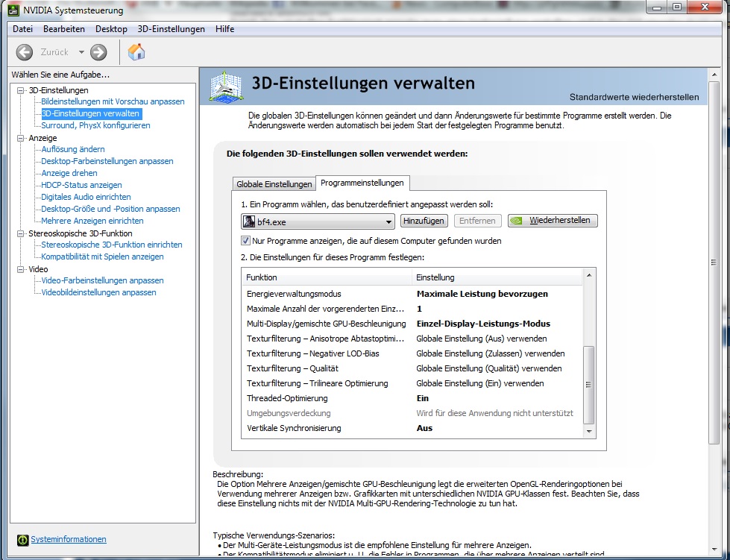Screen dimensions: 730x560
Task: Open the bf4.exe program dropdown
Action: pos(318,221)
